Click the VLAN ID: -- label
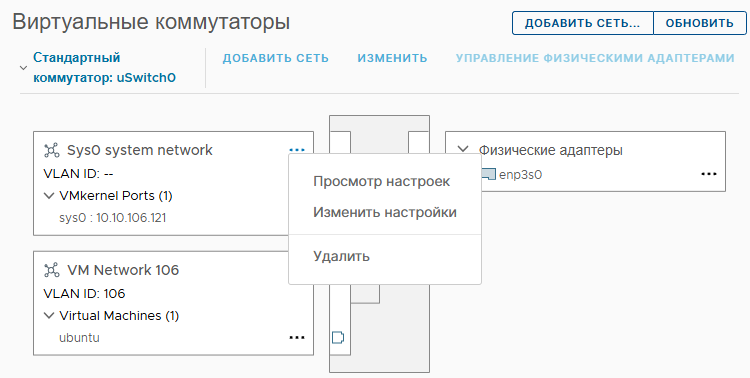Screen dimensions: 750x378 [x=78, y=174]
